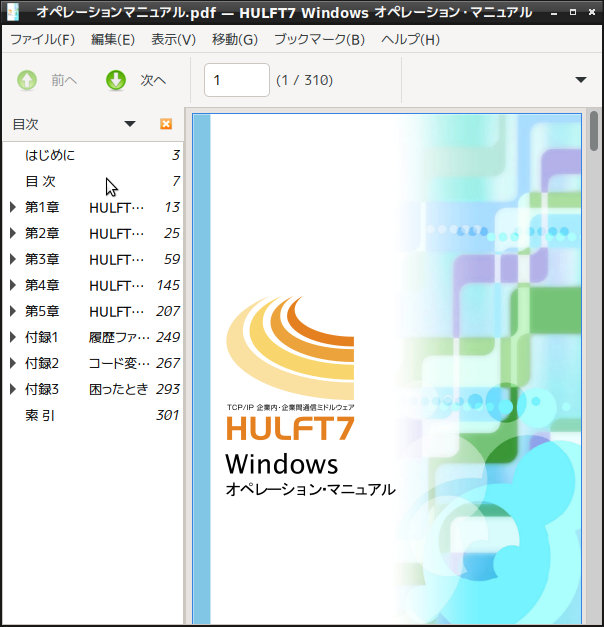This screenshot has width=604, height=627.
Task: Open the toolbar overflow dropdown arrow
Action: (581, 80)
